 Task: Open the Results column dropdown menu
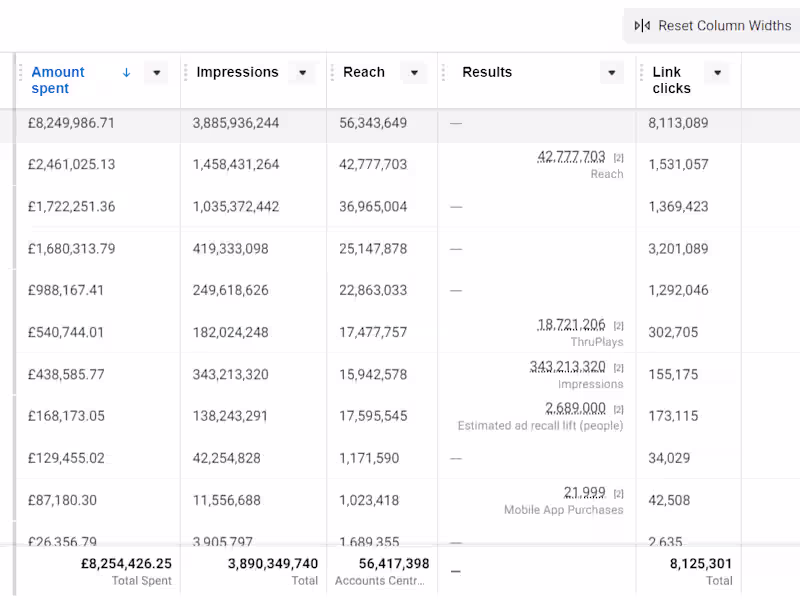[611, 73]
